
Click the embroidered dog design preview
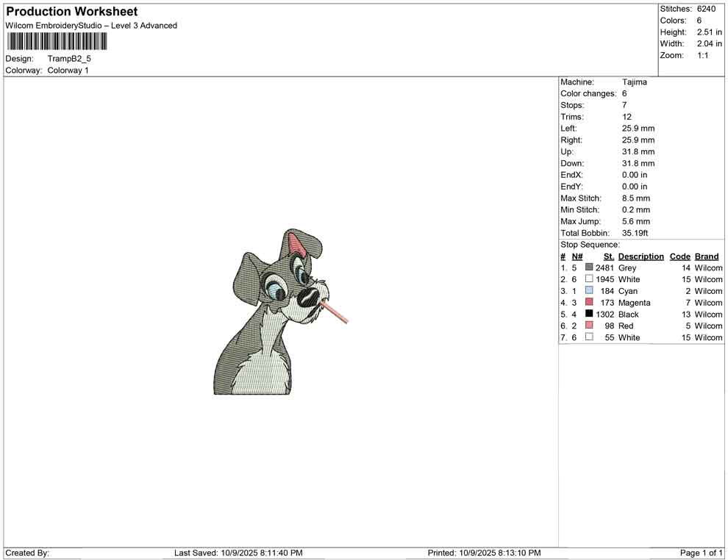pos(280,312)
